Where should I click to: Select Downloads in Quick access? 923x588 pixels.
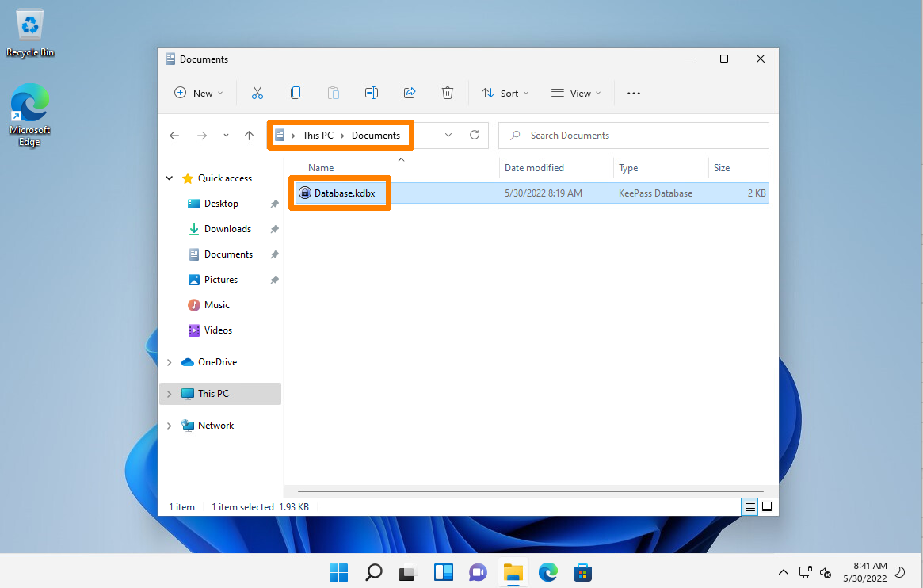[x=227, y=229]
